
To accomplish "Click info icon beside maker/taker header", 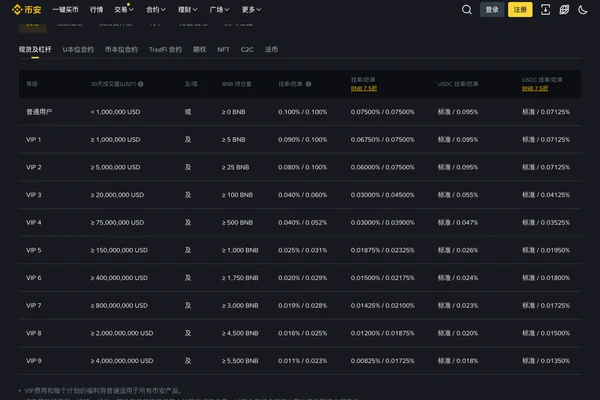I will click(x=308, y=84).
